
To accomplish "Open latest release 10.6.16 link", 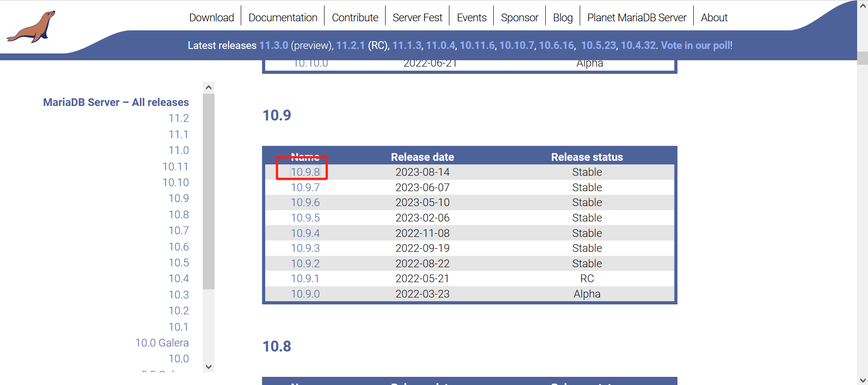I will (556, 45).
